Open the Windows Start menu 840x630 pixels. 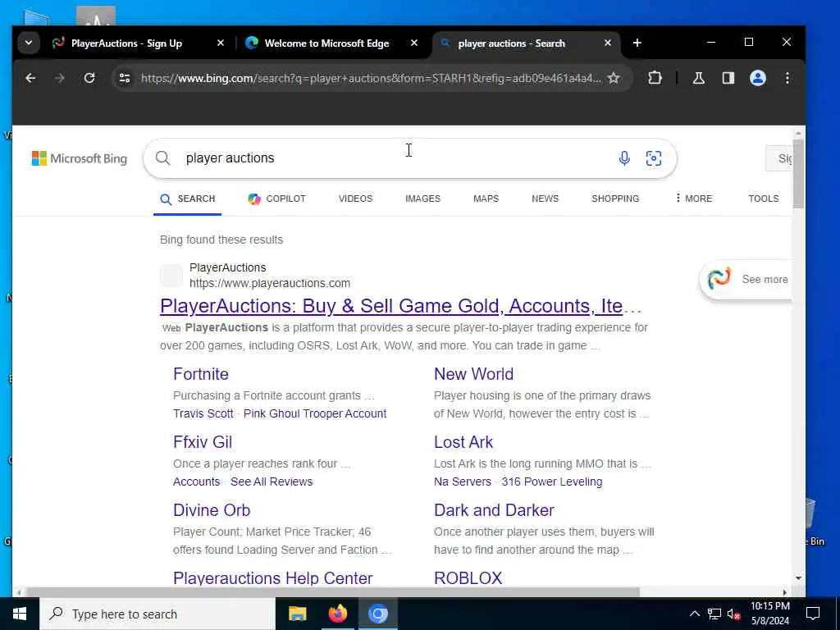(20, 614)
